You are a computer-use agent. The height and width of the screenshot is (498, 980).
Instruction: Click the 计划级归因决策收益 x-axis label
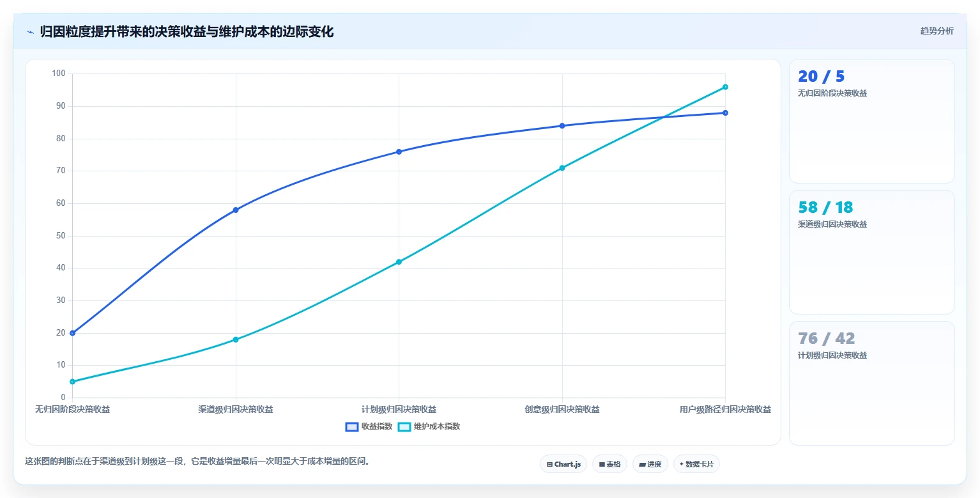click(x=399, y=410)
